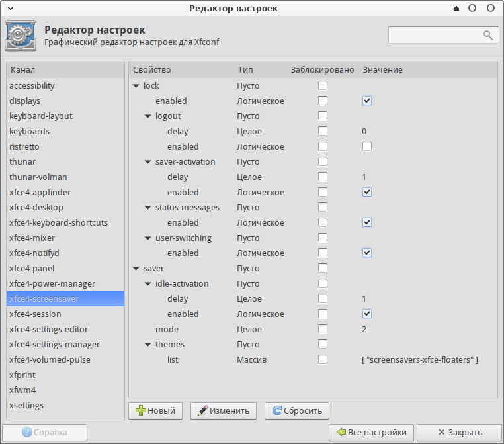Select the xsettings channel

click(65, 406)
